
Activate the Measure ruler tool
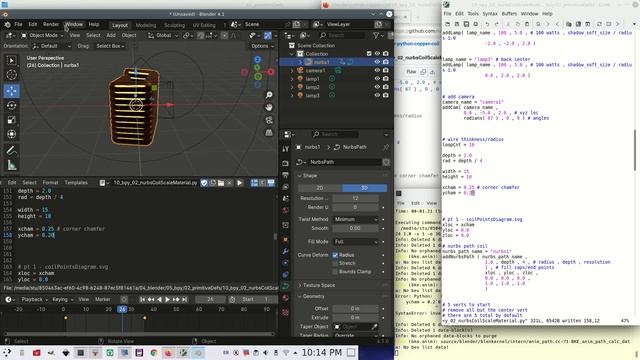tap(11, 165)
